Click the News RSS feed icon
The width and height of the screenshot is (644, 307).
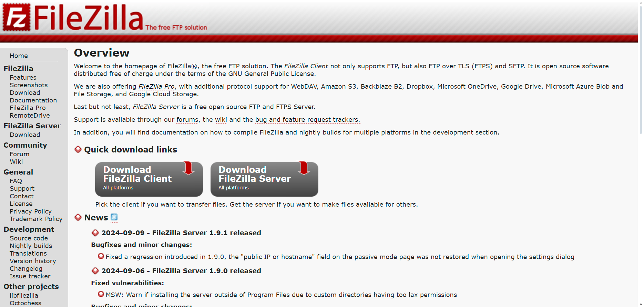tap(114, 217)
